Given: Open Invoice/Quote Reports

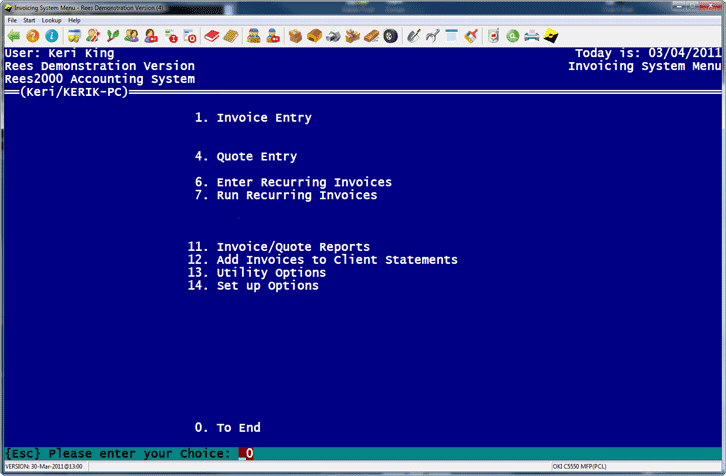Looking at the screenshot, I should [292, 247].
